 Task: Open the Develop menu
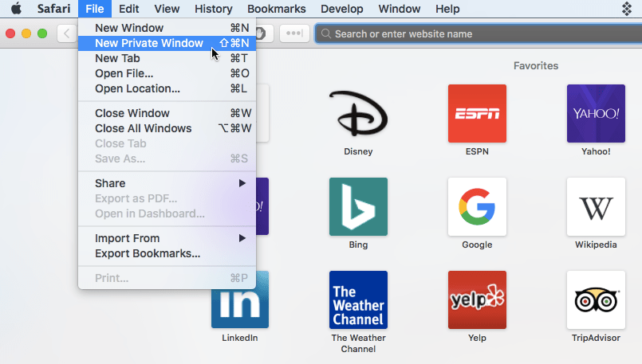pyautogui.click(x=342, y=9)
